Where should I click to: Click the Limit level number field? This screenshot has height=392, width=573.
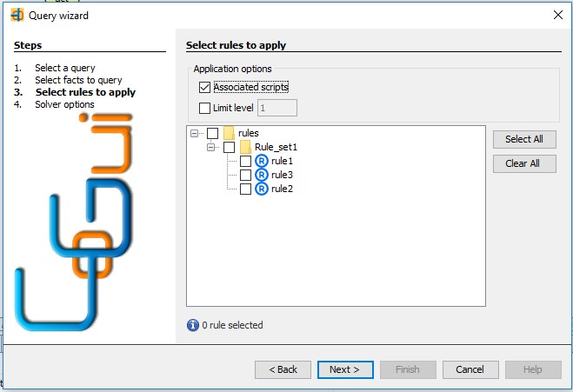[277, 108]
